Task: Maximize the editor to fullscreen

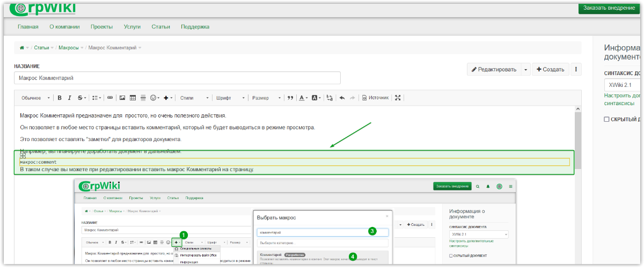Action: pos(398,98)
